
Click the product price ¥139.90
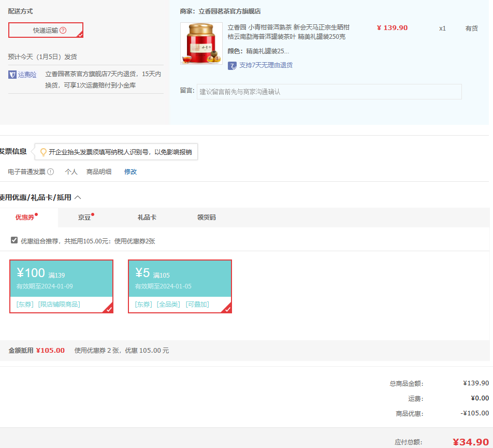click(x=392, y=27)
